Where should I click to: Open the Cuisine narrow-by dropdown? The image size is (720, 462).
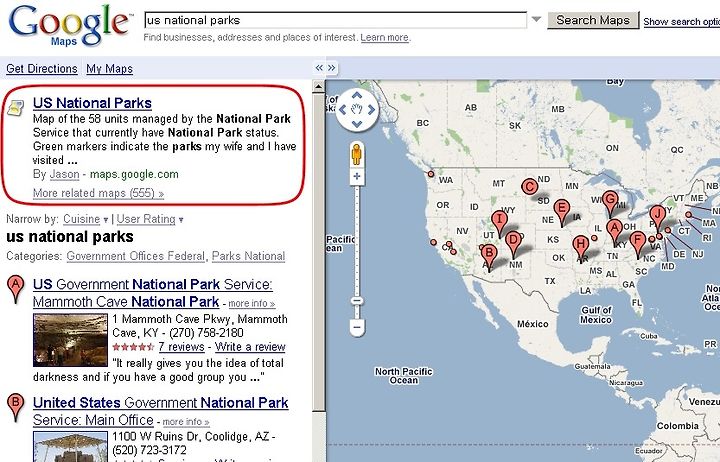click(x=85, y=219)
